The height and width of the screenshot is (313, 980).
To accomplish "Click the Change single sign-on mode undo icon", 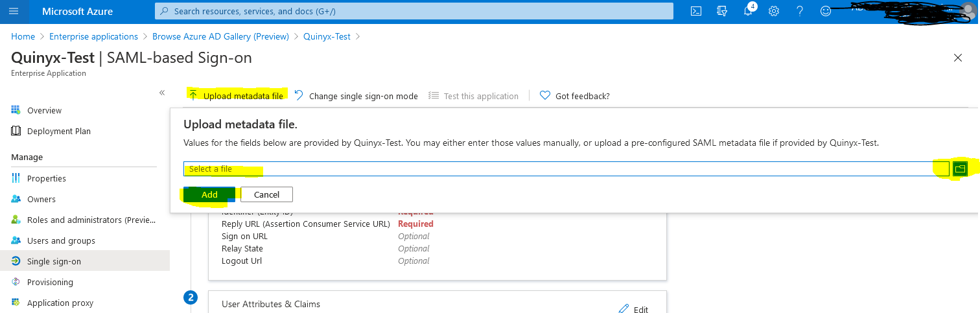I will 299,95.
